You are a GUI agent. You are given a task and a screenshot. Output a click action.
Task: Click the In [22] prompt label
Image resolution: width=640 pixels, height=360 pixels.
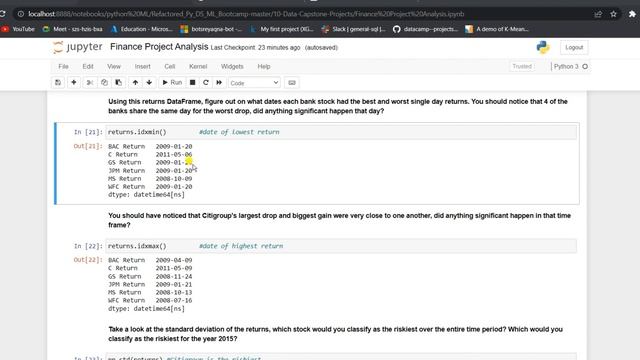pyautogui.click(x=88, y=246)
